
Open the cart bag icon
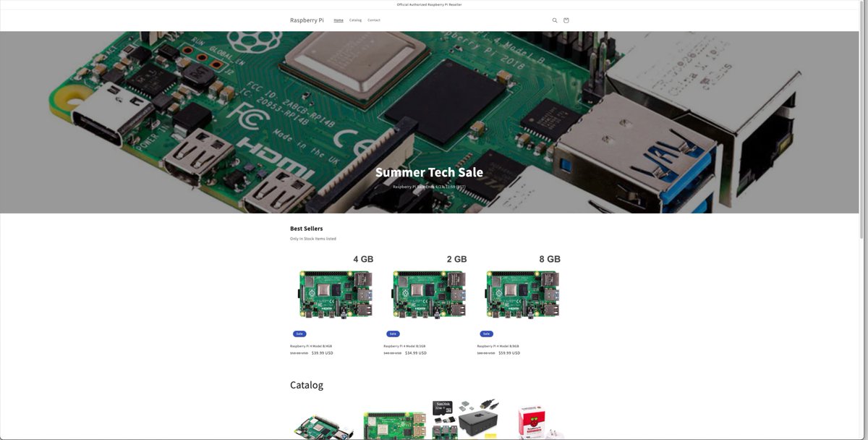click(566, 20)
